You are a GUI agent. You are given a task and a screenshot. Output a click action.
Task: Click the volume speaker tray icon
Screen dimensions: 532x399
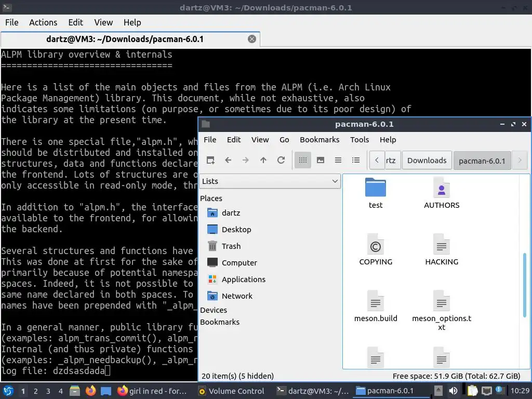pos(453,391)
